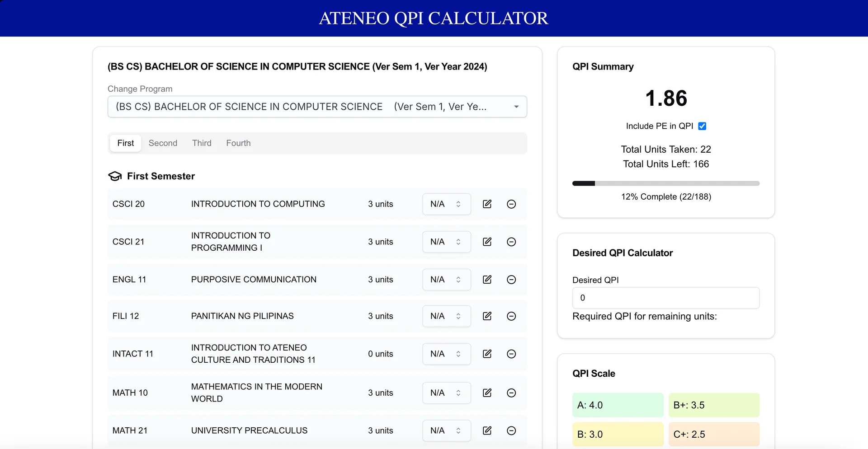Toggle PE inclusion in QPI calculation
868x449 pixels.
[702, 126]
